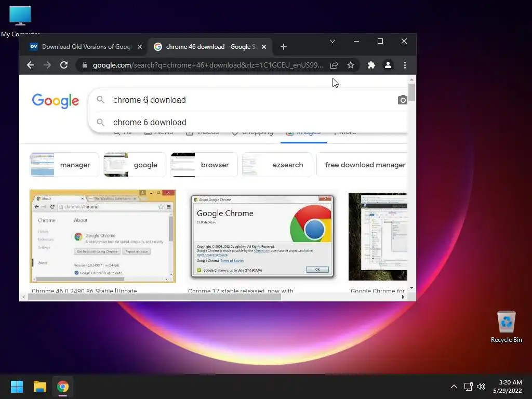Expand the tab search chevron
This screenshot has width=532, height=399.
[332, 41]
